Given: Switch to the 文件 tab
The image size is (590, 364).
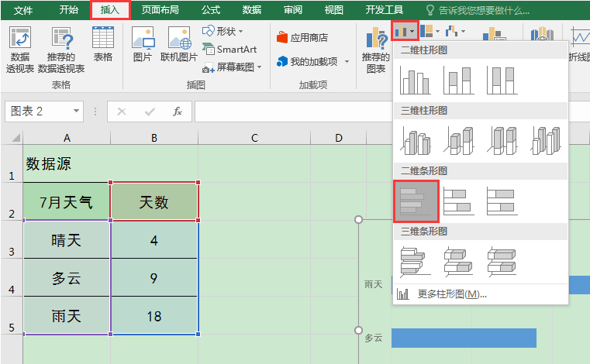Looking at the screenshot, I should [x=23, y=10].
